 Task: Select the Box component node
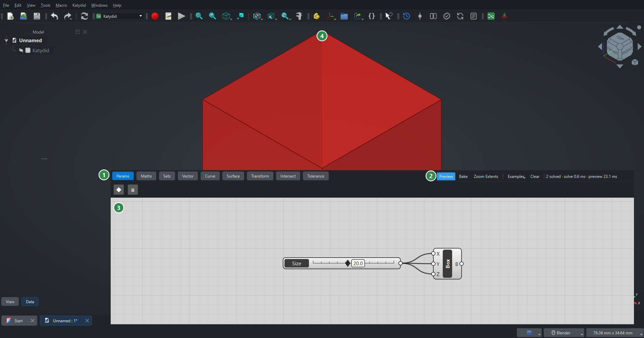pyautogui.click(x=447, y=264)
